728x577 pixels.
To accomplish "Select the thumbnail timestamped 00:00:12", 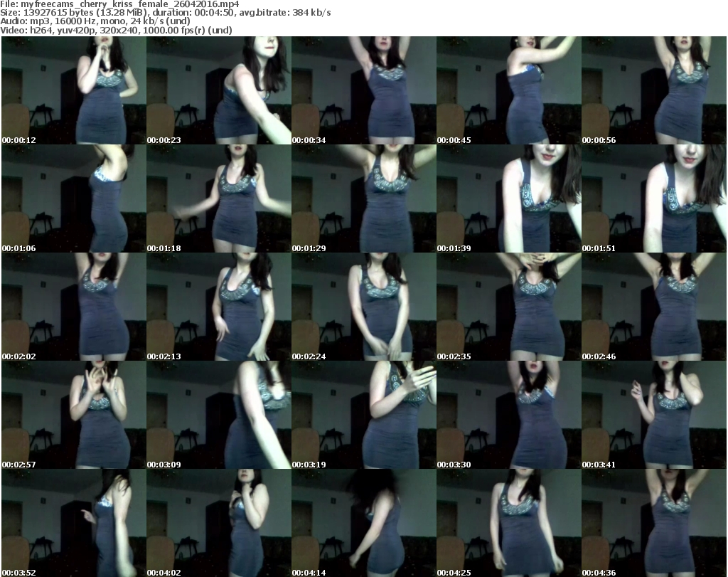I will pyautogui.click(x=74, y=90).
